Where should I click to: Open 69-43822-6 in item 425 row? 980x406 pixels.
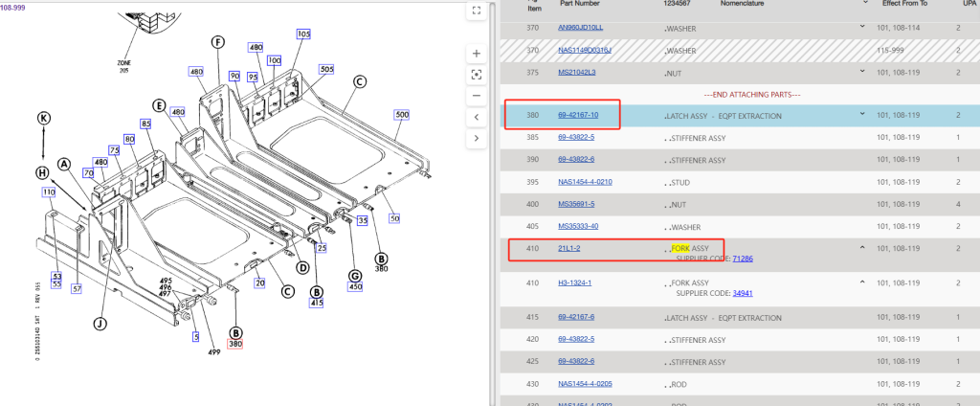point(575,362)
